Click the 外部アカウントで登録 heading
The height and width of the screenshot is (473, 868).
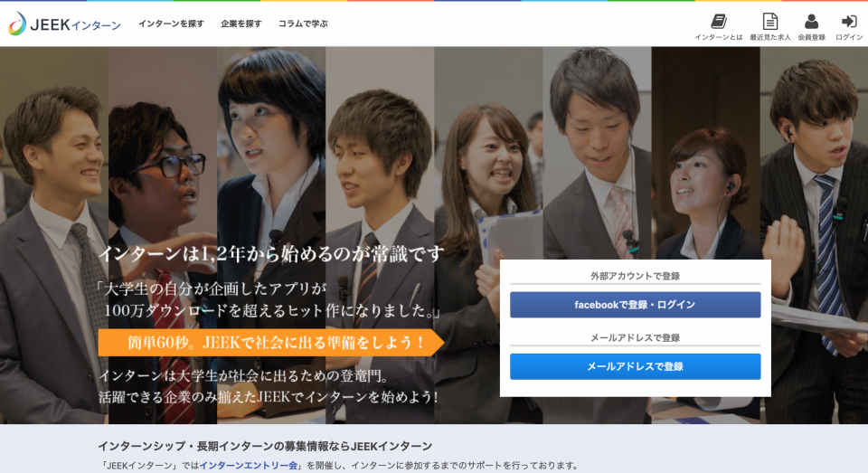[635, 276]
